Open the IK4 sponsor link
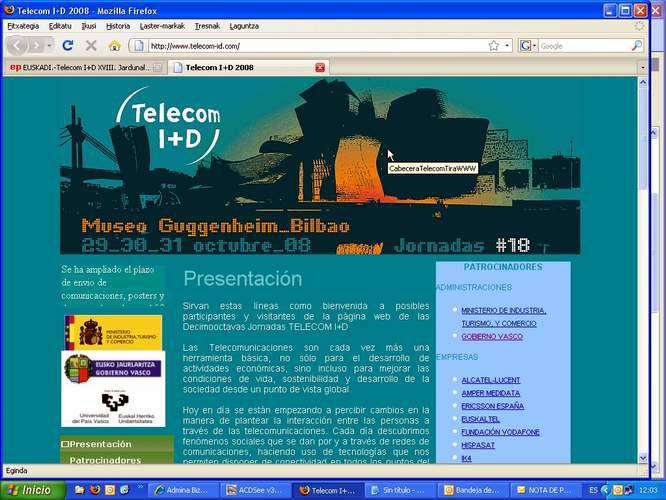This screenshot has width=666, height=500. pos(466,458)
